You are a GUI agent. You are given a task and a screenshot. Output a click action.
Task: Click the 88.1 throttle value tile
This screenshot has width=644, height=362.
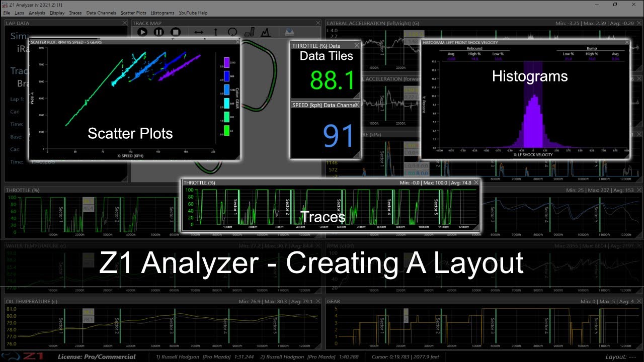[332, 80]
